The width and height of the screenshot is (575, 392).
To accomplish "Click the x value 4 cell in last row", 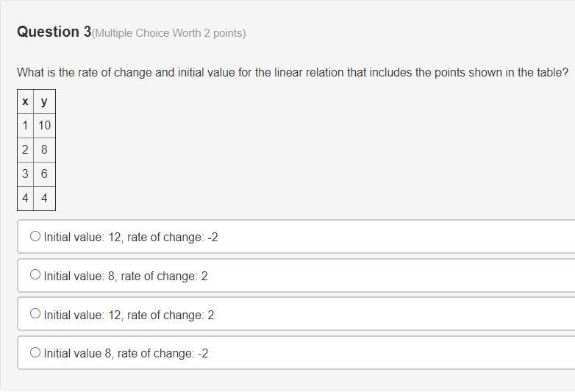I will (26, 199).
